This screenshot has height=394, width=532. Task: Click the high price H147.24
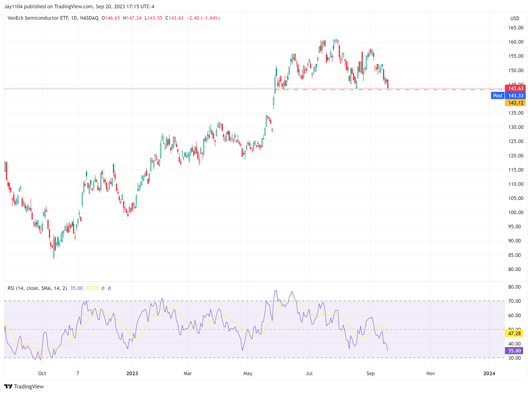132,18
